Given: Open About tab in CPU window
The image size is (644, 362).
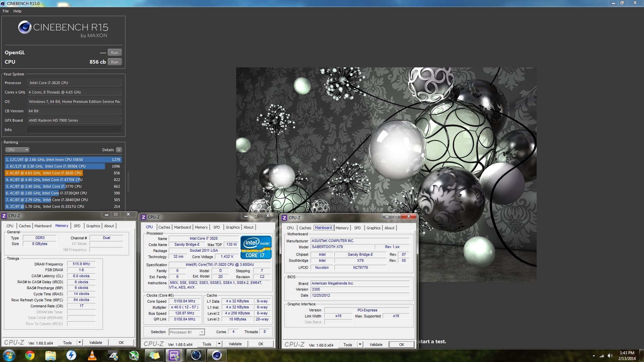Looking at the screenshot, I should [249, 227].
